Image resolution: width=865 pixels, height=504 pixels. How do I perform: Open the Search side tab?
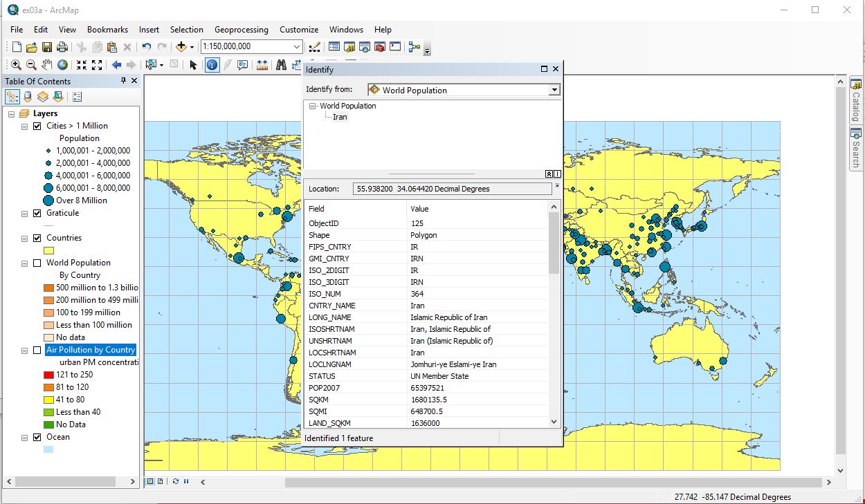(856, 149)
